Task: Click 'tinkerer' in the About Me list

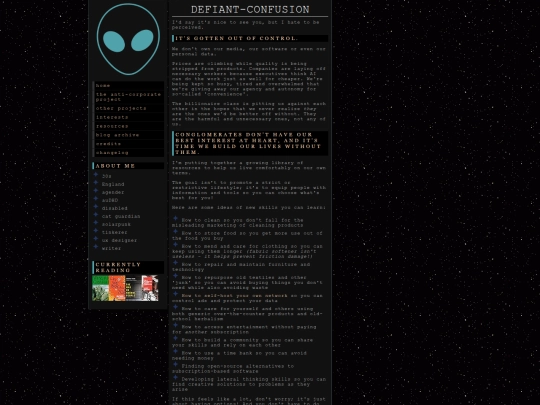Action: coord(115,232)
